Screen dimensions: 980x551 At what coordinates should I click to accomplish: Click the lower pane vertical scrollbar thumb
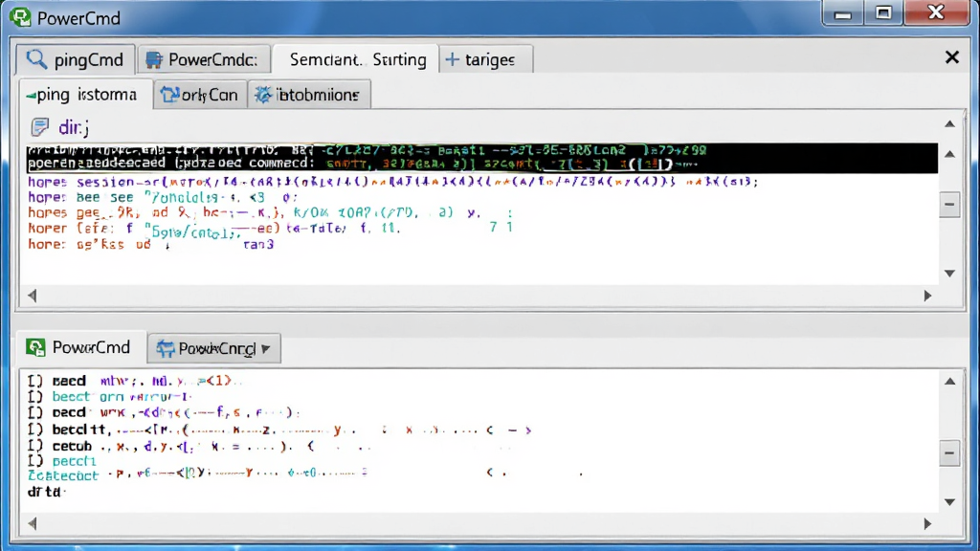[949, 453]
